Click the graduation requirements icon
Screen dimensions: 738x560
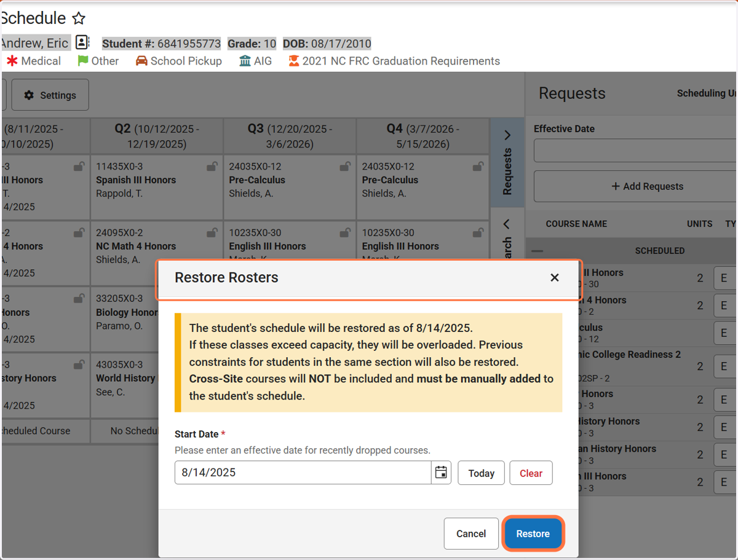(294, 61)
